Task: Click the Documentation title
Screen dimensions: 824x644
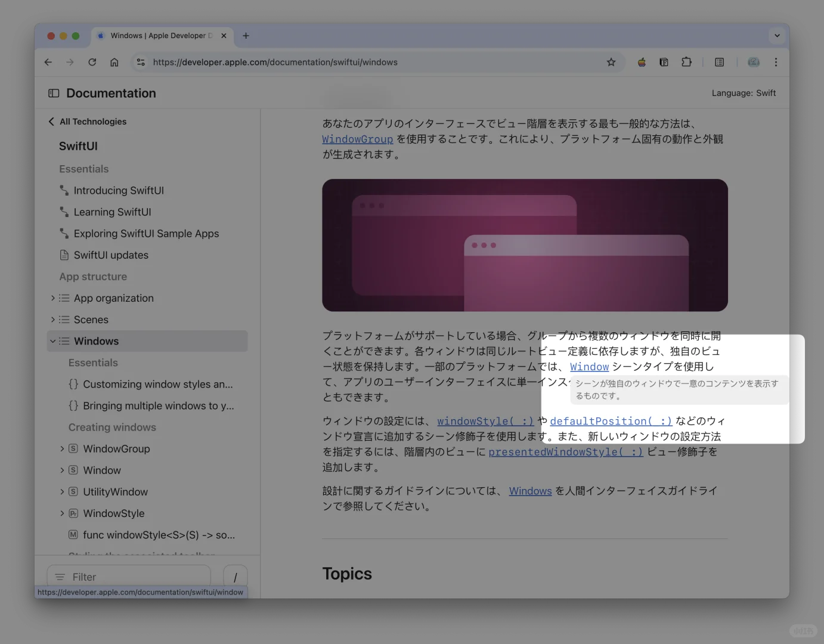Action: point(111,93)
